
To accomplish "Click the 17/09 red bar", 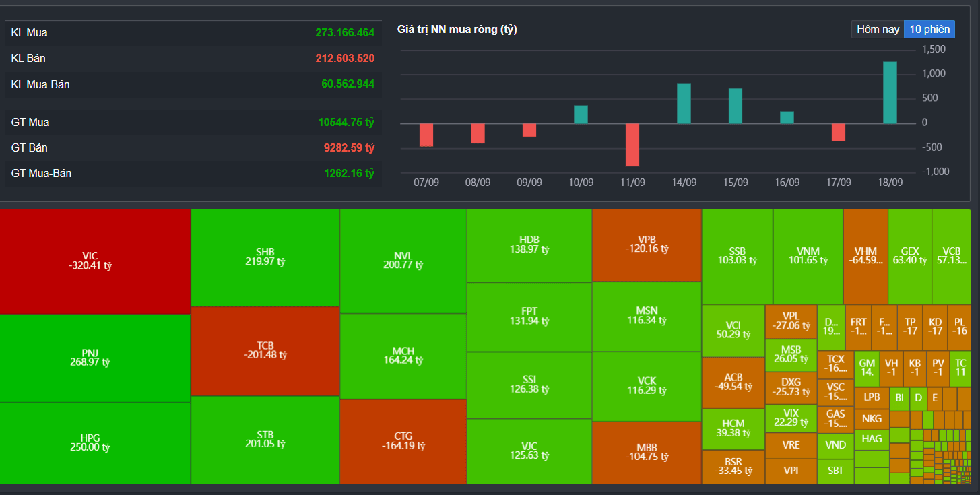I will [x=839, y=132].
